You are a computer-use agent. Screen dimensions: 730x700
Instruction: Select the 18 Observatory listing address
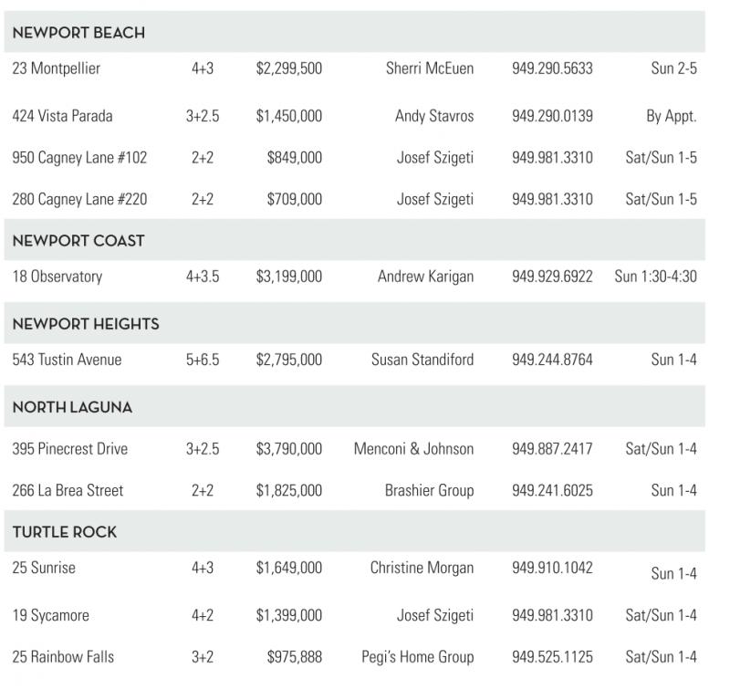click(57, 277)
